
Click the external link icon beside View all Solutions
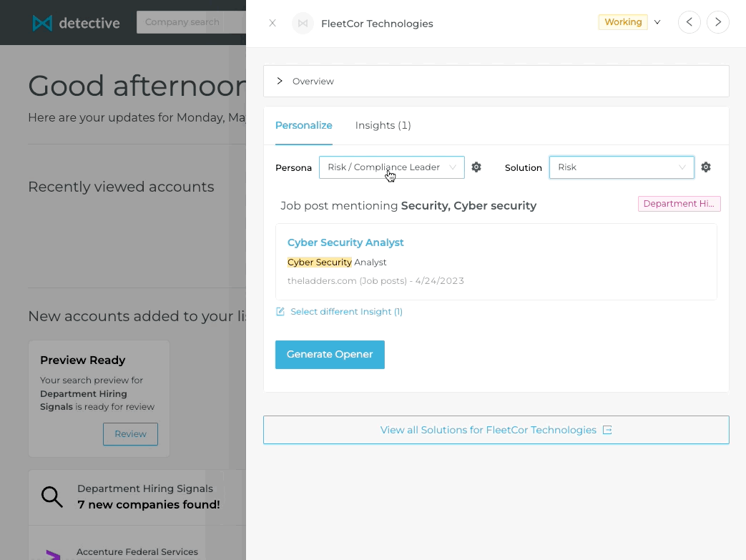point(607,430)
